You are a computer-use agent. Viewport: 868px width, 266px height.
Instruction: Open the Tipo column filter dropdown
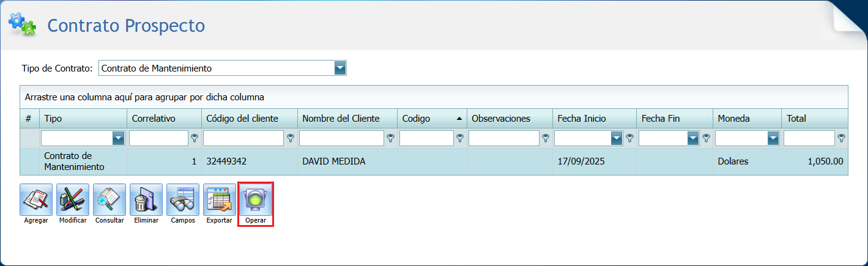pyautogui.click(x=118, y=139)
